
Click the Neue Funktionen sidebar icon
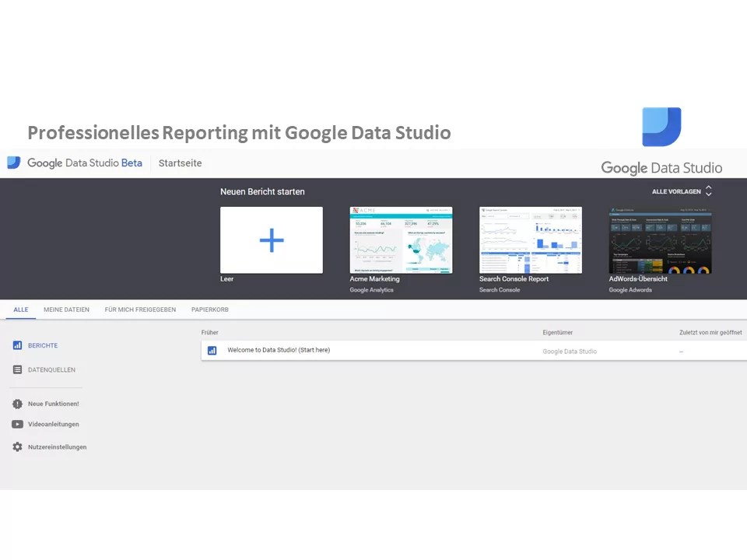click(x=17, y=403)
